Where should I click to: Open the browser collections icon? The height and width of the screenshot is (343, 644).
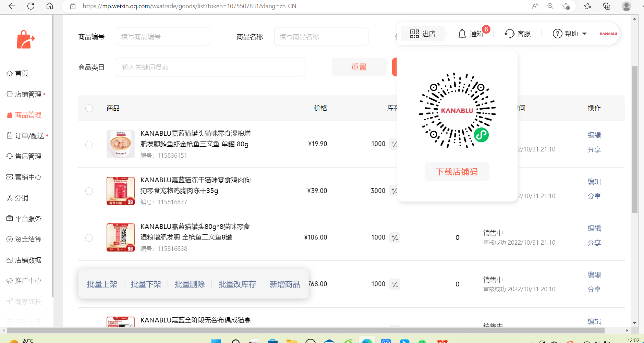tap(607, 6)
